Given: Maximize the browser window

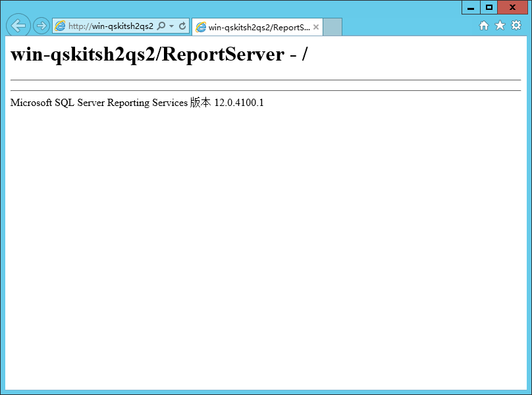Looking at the screenshot, I should 489,7.
